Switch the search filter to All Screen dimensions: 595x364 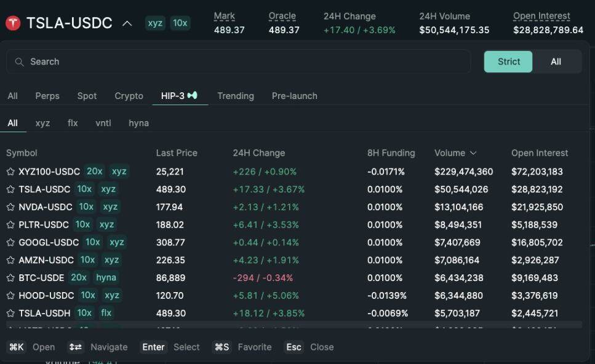[556, 61]
